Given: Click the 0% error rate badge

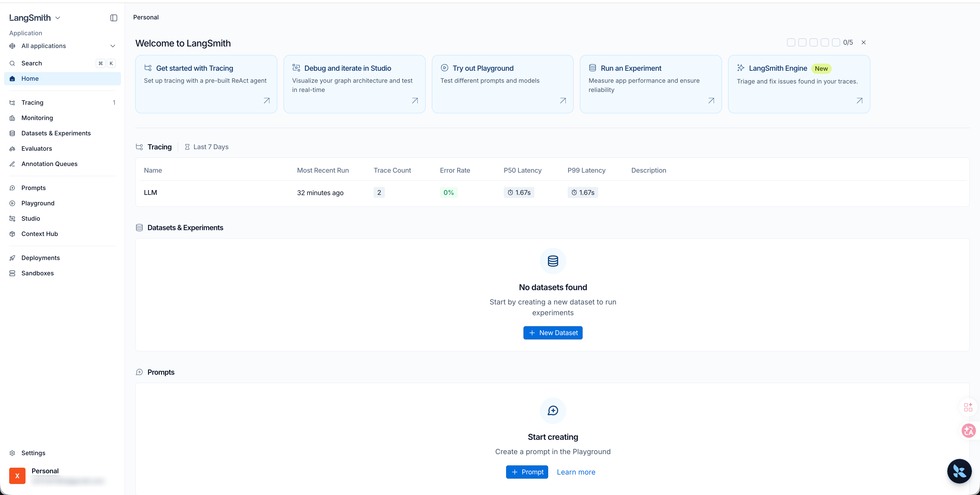Looking at the screenshot, I should 449,193.
